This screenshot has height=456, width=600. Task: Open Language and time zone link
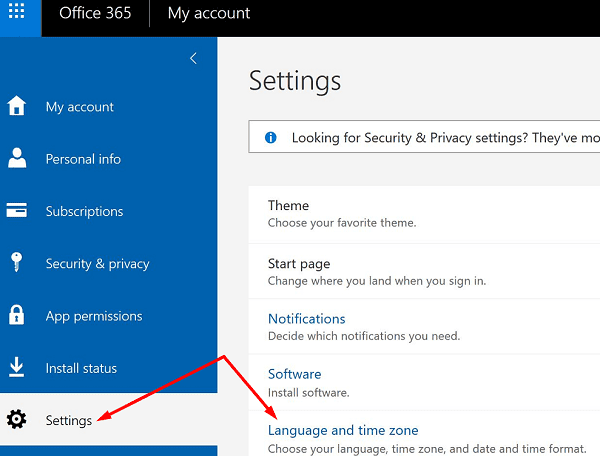343,430
